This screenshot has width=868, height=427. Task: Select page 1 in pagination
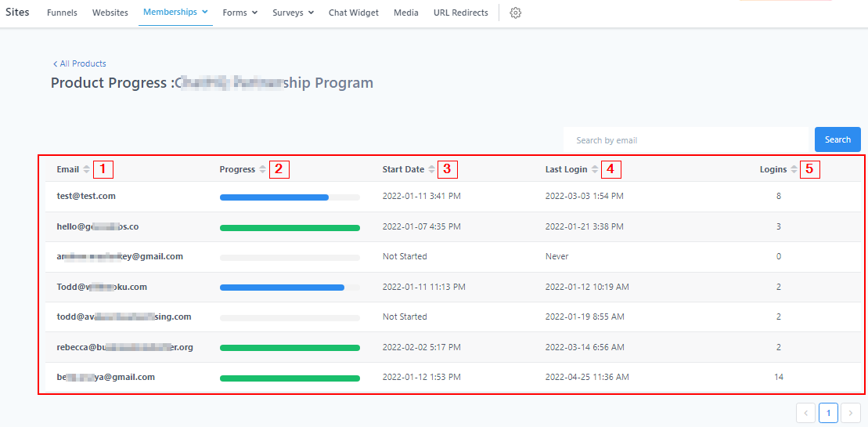tap(828, 413)
